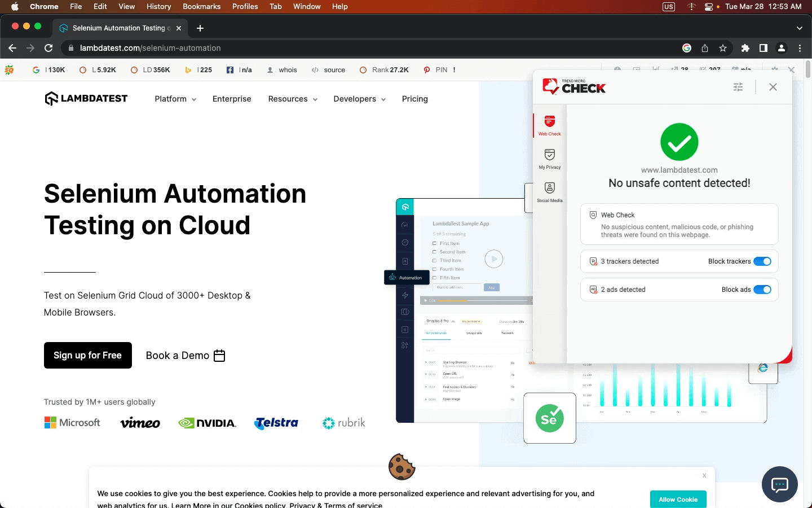Toggle Chrome side panel icon
Image resolution: width=812 pixels, height=508 pixels.
764,48
